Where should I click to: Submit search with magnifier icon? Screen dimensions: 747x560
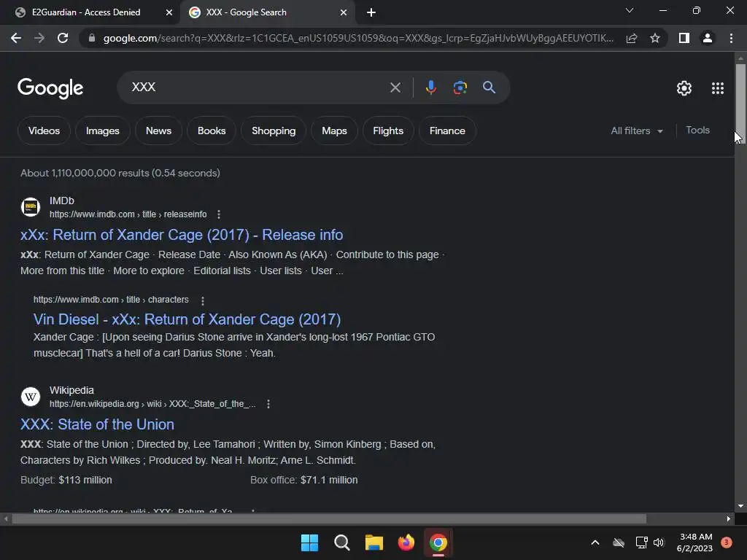[489, 87]
